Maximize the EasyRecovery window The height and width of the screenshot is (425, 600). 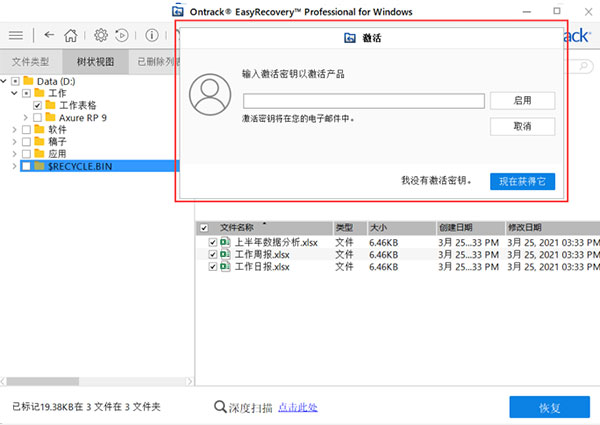coord(557,11)
